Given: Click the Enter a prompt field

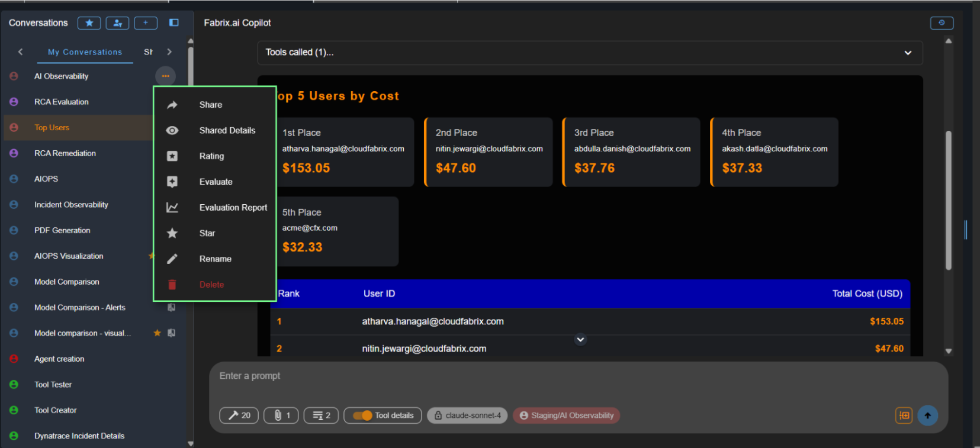Looking at the screenshot, I should [x=533, y=376].
